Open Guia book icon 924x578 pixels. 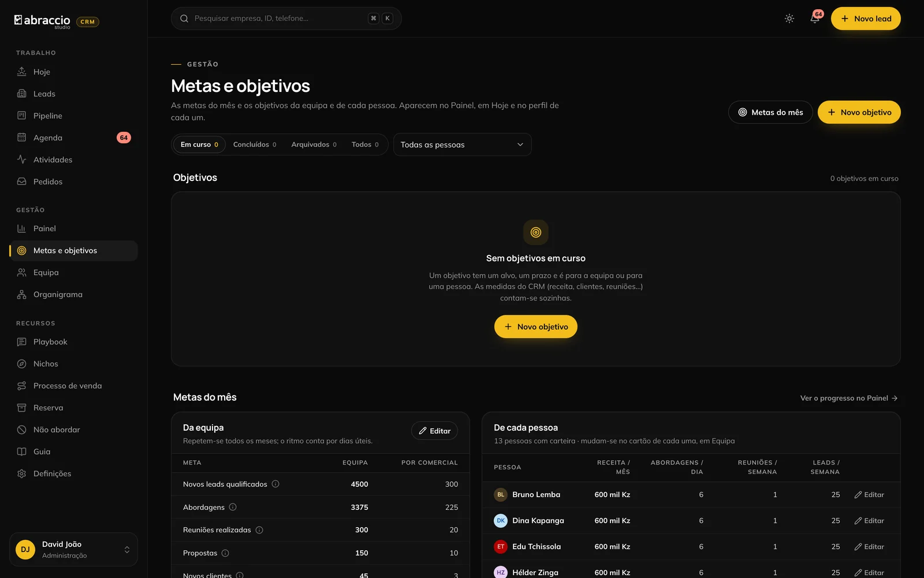[x=21, y=451]
